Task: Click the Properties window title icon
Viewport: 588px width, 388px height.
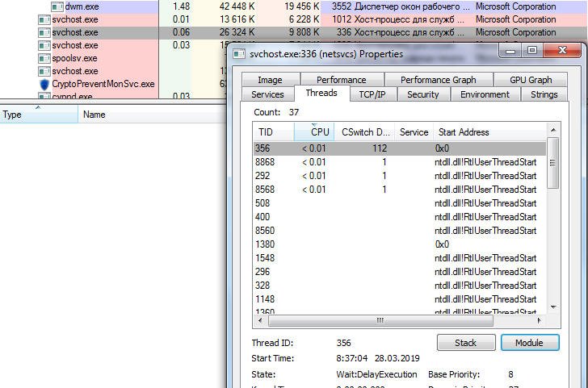Action: 239,54
